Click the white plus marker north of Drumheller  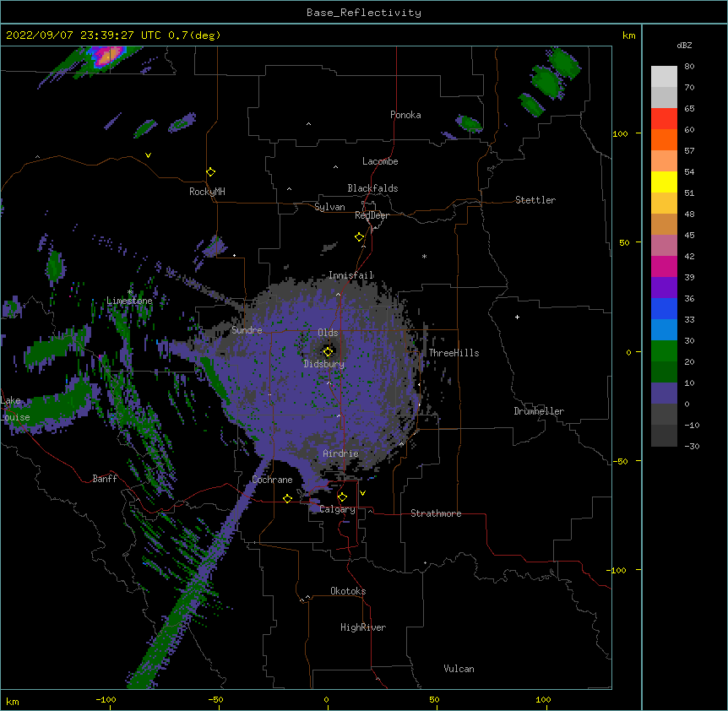[x=517, y=317]
